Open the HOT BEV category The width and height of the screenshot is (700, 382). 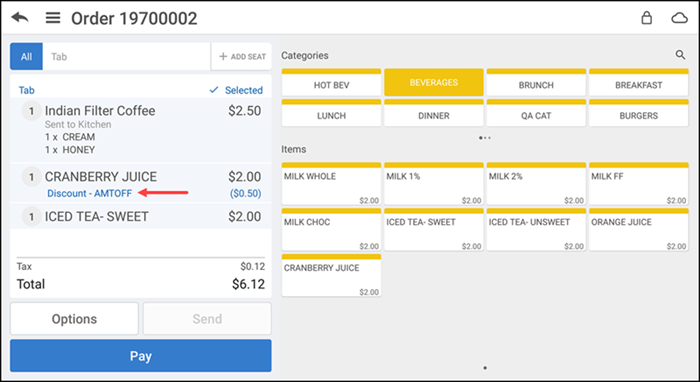pos(331,83)
